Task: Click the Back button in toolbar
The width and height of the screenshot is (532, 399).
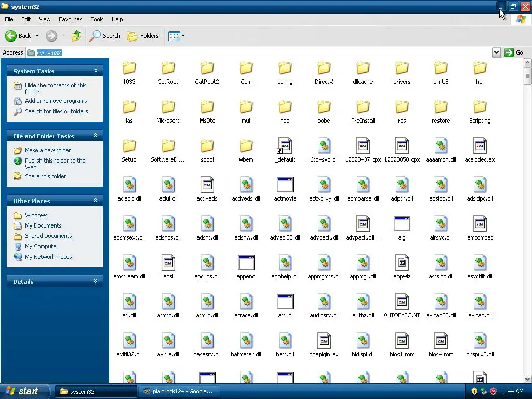Action: (18, 36)
